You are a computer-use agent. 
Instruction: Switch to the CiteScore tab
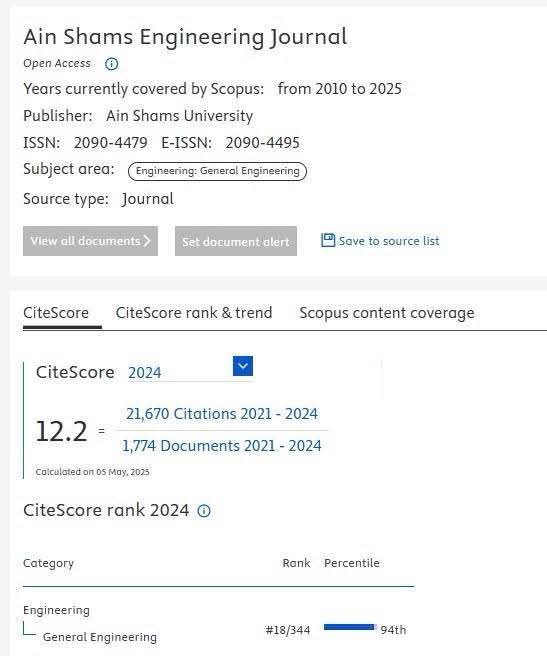click(56, 313)
